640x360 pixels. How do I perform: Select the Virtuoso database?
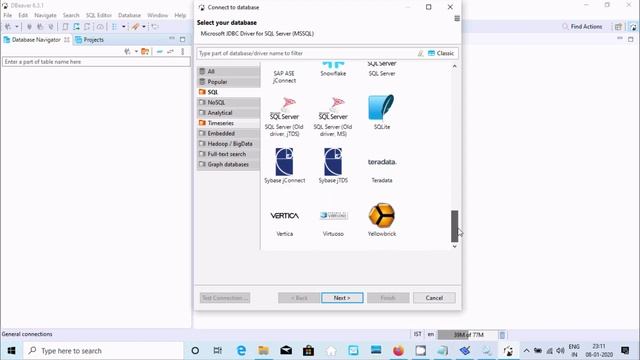(x=333, y=223)
